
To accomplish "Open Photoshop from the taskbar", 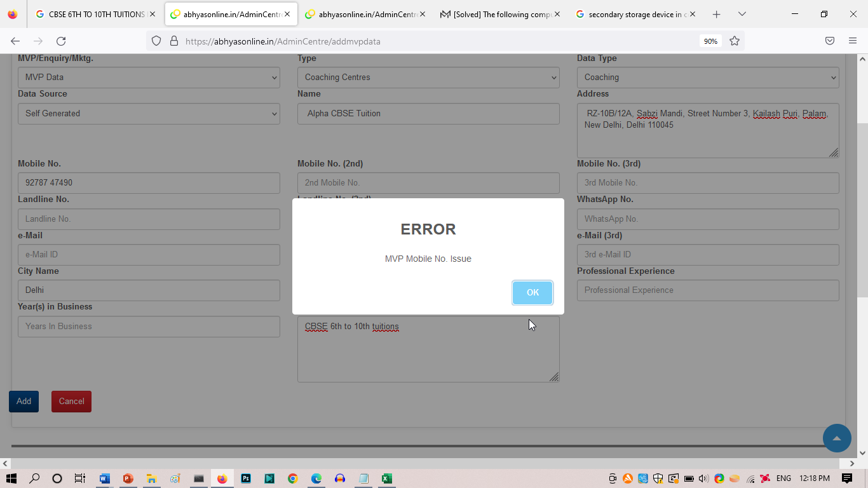I will [245, 478].
